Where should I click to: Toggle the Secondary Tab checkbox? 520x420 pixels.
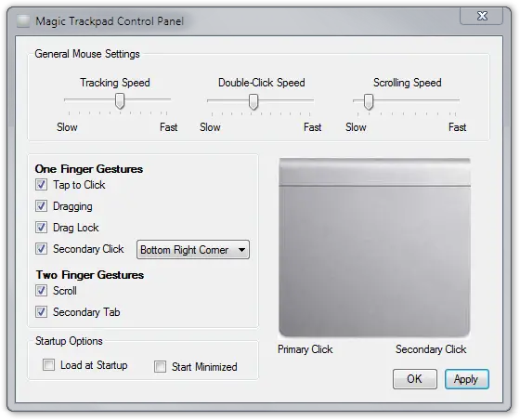[41, 312]
